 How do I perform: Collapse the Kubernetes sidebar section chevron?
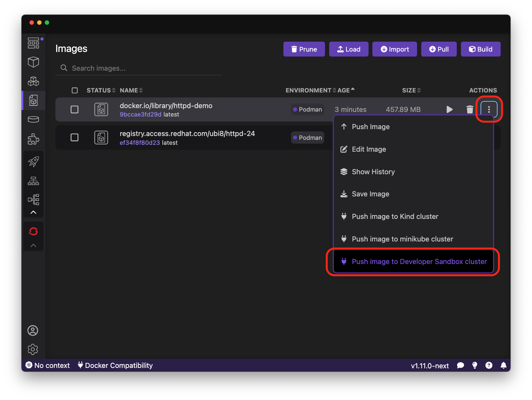(34, 212)
